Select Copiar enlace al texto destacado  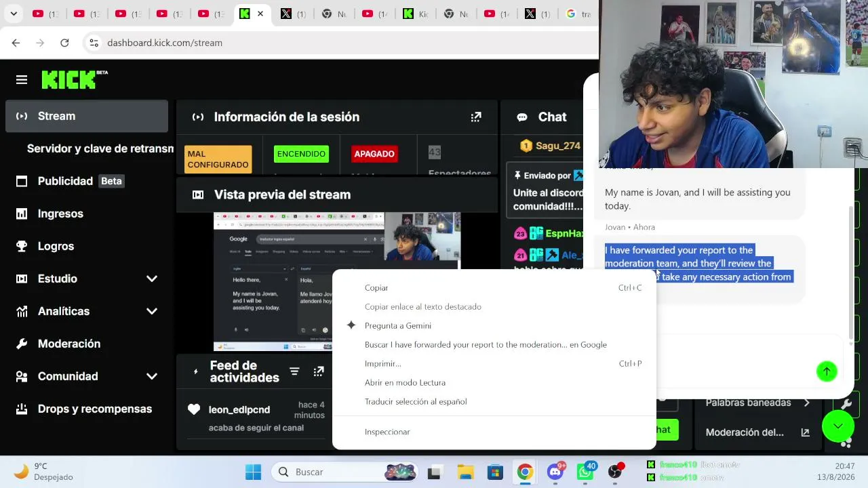(494, 307)
